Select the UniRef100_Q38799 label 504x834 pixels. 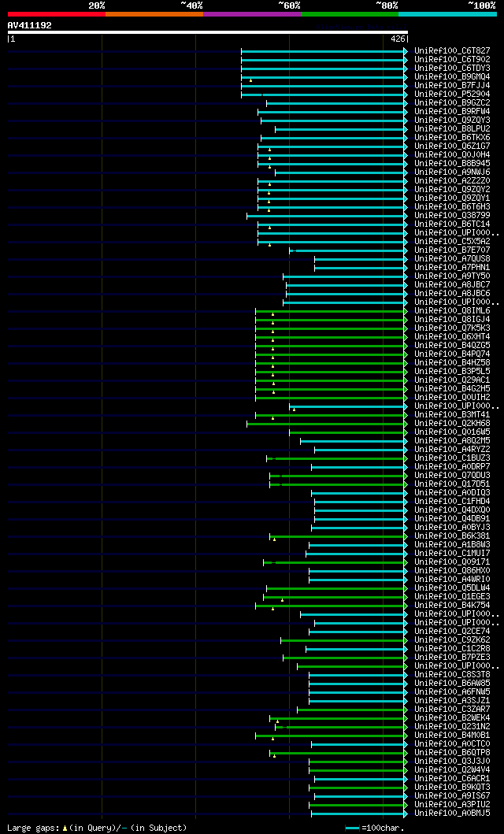tap(453, 216)
